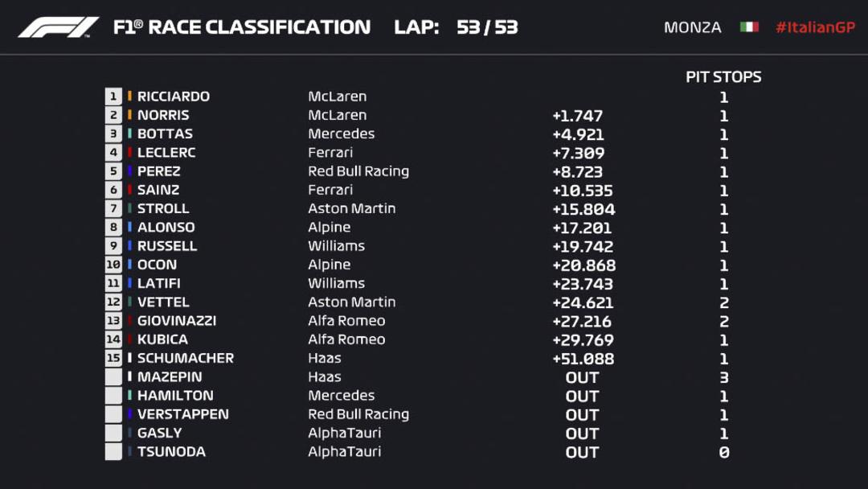Select the Ferrari red bar beside Leclerc
Viewport: 868px width, 489px height.
[129, 152]
